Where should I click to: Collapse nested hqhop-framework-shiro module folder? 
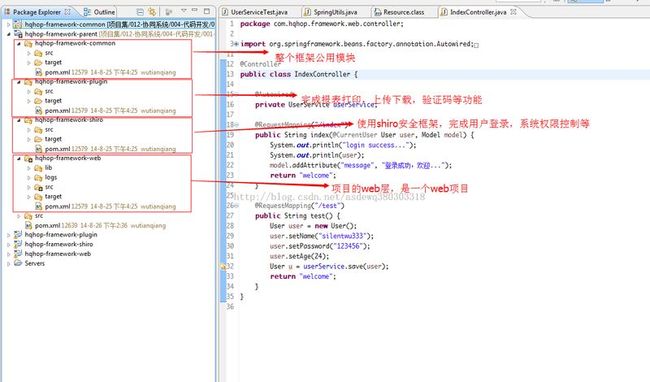click(x=19, y=120)
